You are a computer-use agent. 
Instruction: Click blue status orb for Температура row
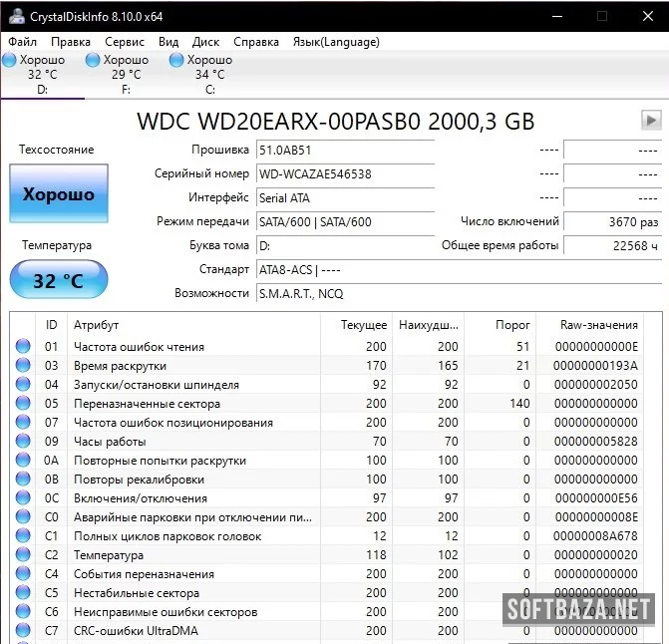coord(23,555)
